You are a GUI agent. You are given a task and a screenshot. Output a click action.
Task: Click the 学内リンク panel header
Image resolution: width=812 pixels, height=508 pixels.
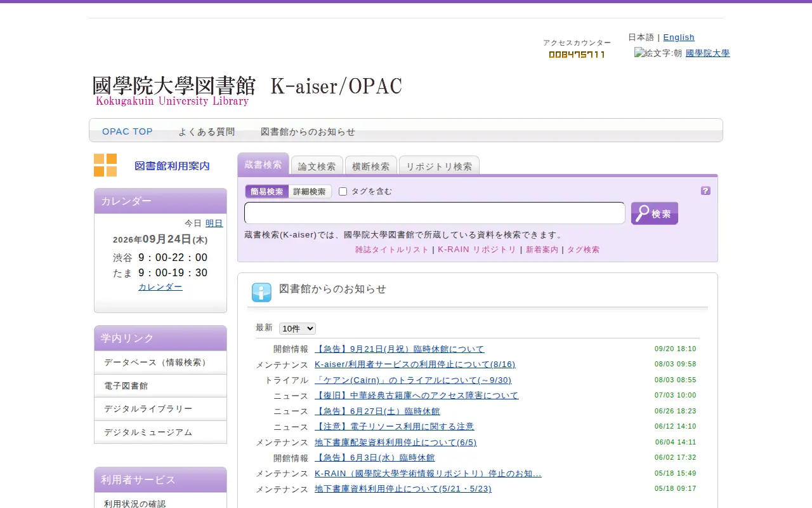[x=160, y=338]
